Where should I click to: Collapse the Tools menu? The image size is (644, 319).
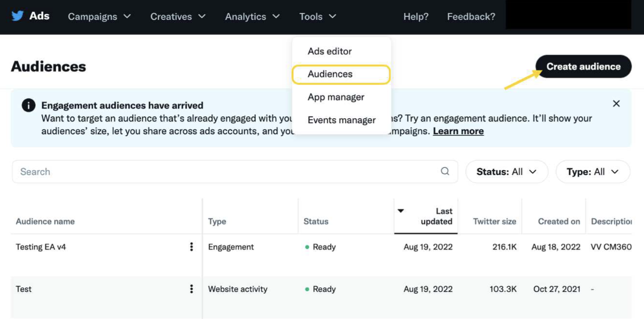tap(318, 17)
